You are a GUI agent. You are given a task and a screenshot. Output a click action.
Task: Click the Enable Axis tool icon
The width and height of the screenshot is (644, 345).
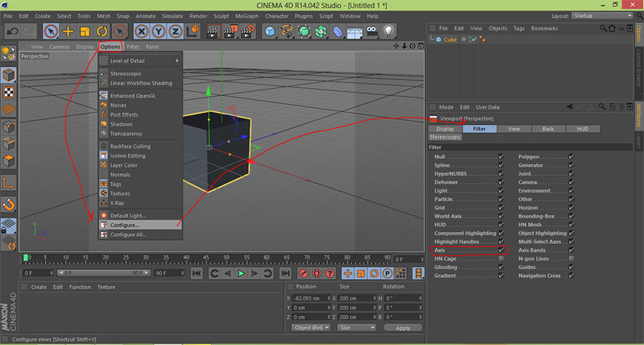[x=9, y=183]
